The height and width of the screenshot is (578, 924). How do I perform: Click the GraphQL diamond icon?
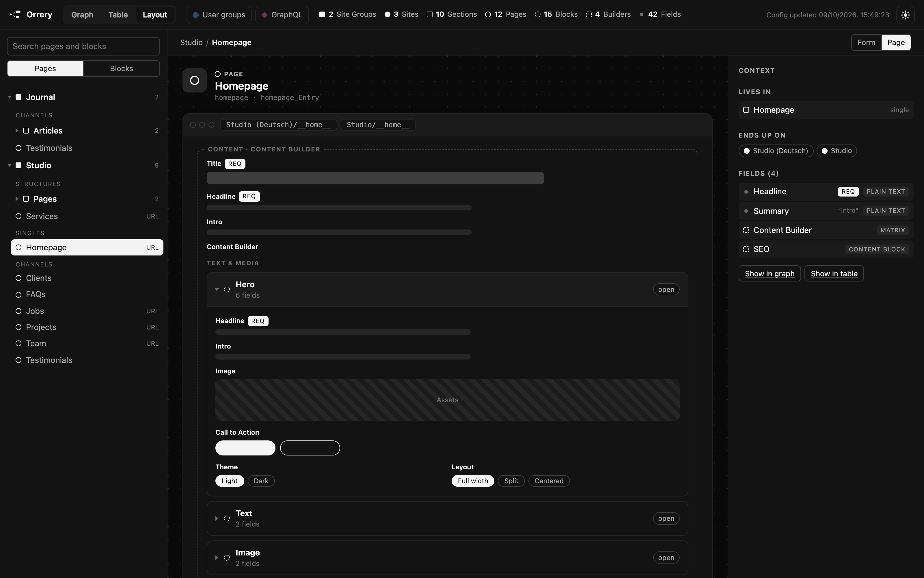[x=264, y=15]
